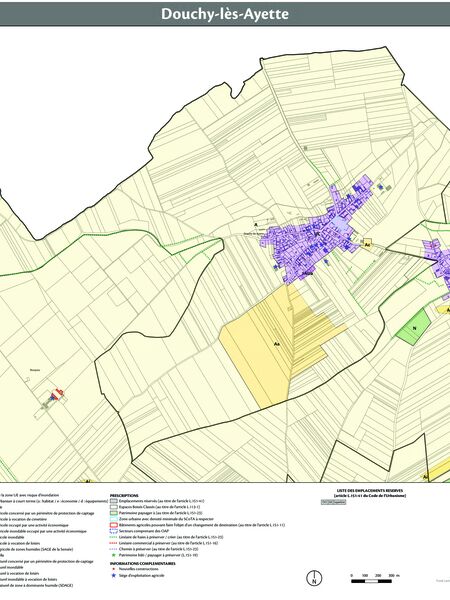450x600 pixels.
Task: Click the red 'Bâtiments agricoles' legend rectangle symbol
Action: (x=114, y=525)
